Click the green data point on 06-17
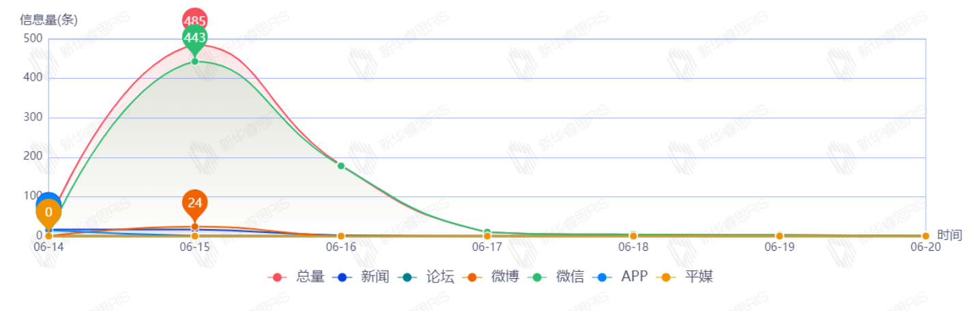Image resolution: width=980 pixels, height=311 pixels. click(487, 232)
